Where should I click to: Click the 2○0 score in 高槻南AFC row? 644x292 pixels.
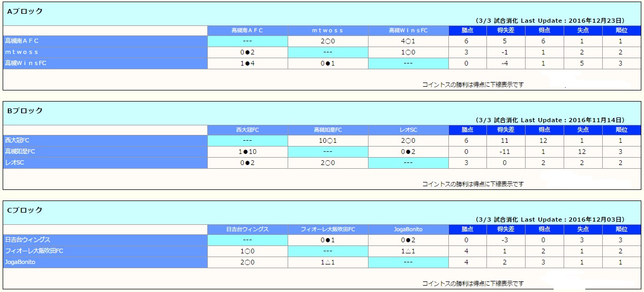click(328, 41)
